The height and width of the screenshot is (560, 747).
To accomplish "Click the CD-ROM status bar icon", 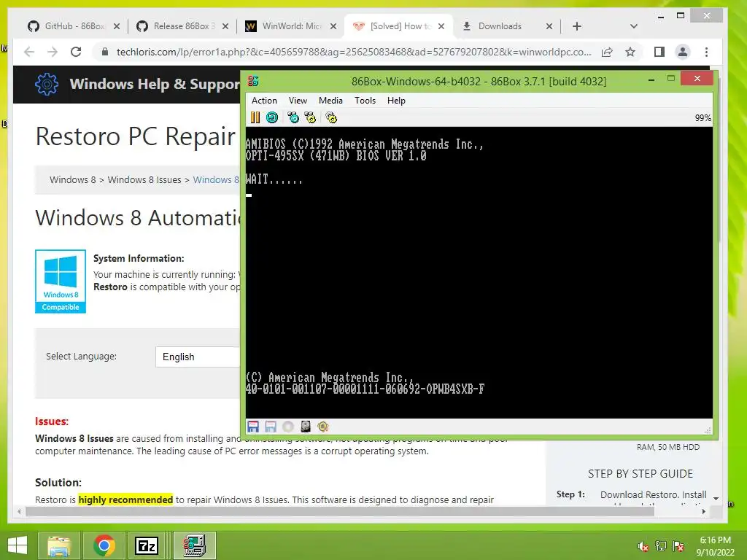I will coord(288,427).
